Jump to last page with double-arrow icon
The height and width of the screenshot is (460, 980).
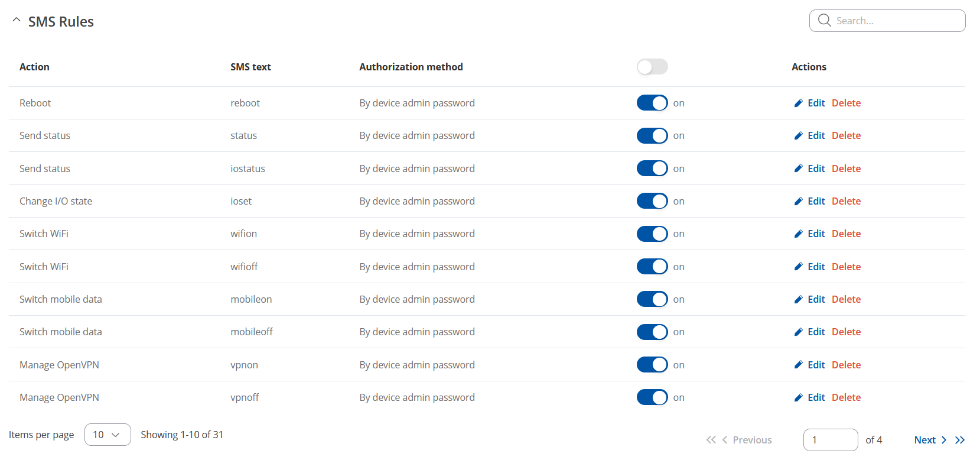click(960, 440)
